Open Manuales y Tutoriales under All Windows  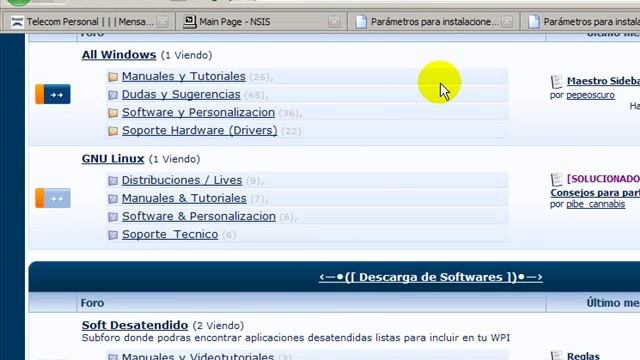(x=184, y=76)
